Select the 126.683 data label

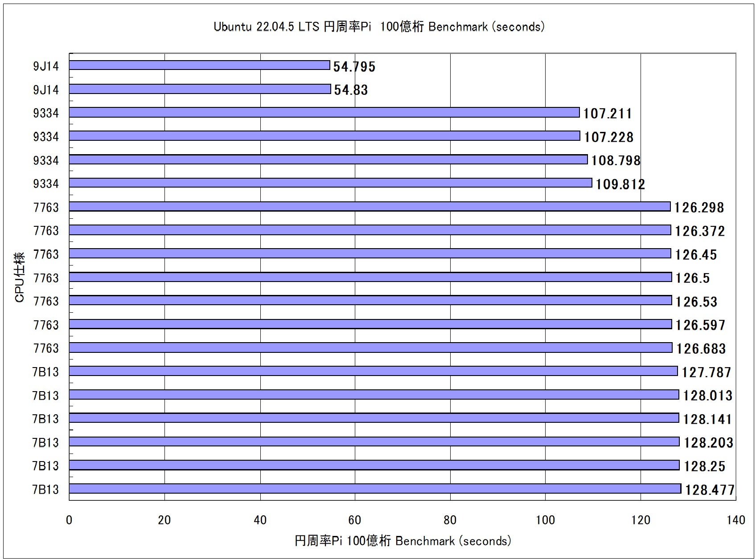[701, 348]
